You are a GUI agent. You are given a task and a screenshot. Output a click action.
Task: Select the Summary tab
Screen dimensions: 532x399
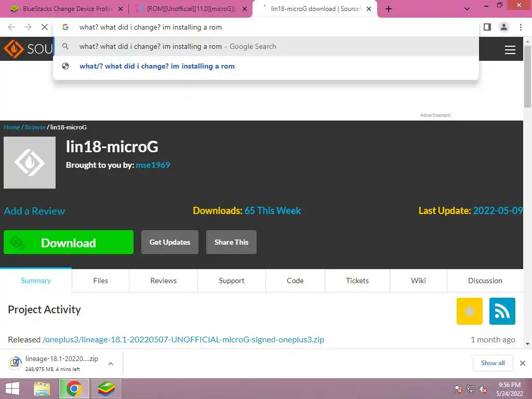pos(36,281)
